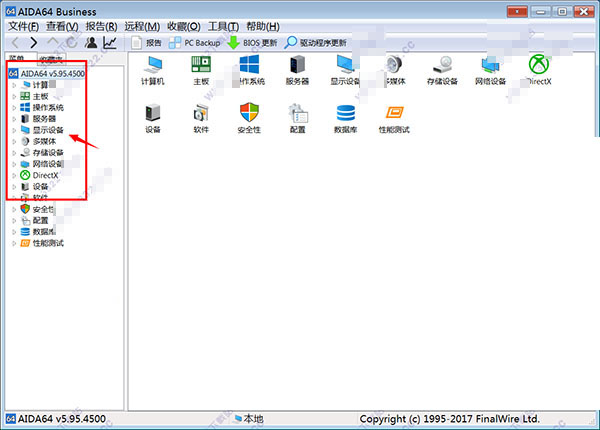Click the FinalWire copyright text in status bar
Screen dimensions: 600x430
449,419
